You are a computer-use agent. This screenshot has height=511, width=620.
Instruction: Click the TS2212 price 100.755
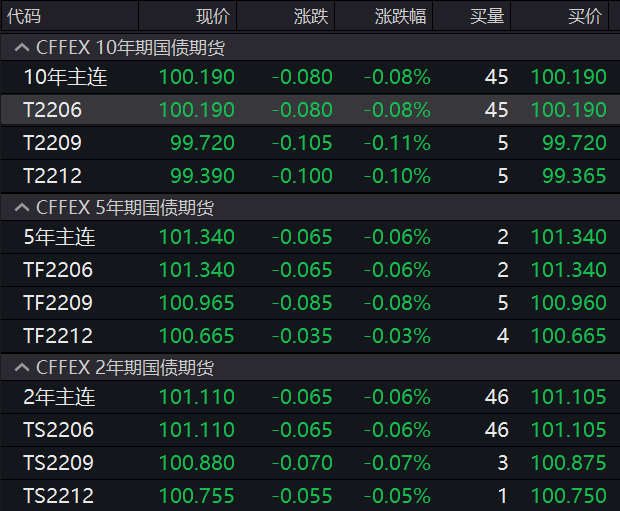pos(197,496)
